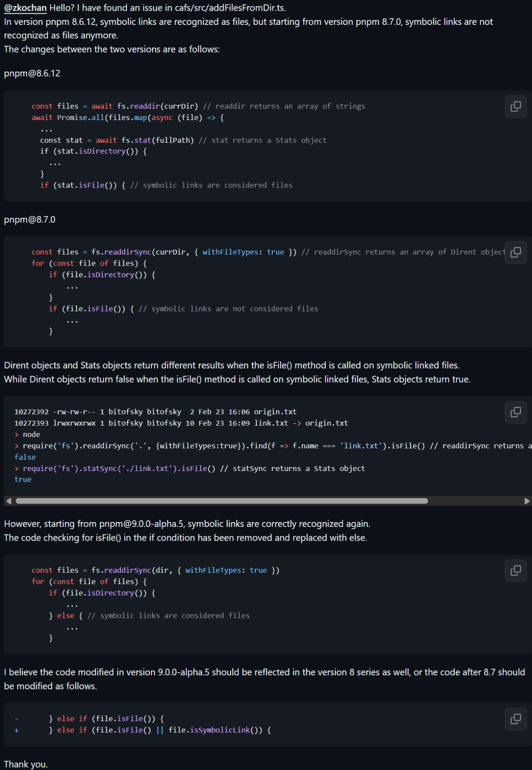Copy the isSymbolicLink diff code block
This screenshot has width=532, height=770.
(516, 719)
